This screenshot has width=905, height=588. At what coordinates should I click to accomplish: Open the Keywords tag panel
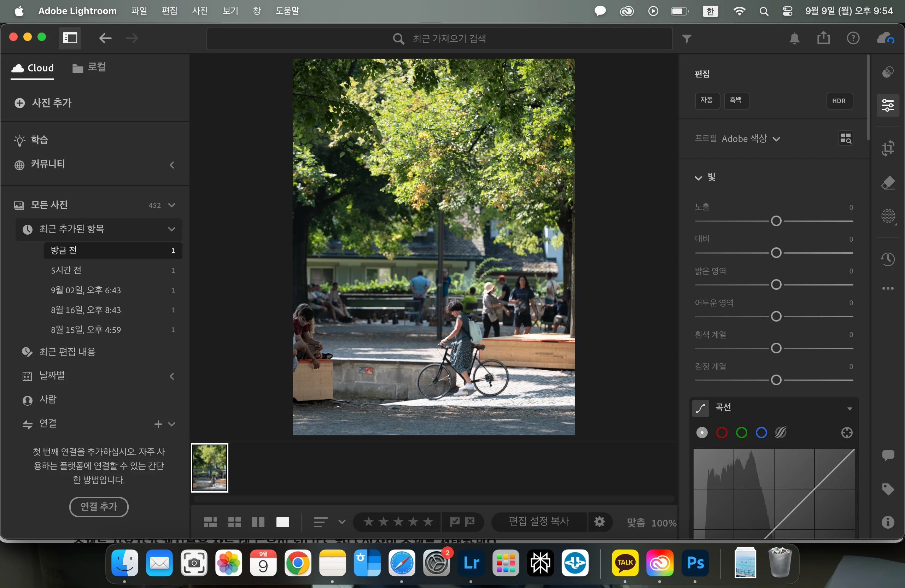pos(888,489)
